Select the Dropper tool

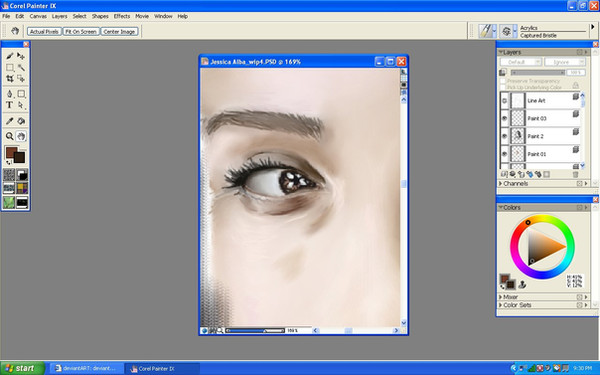click(x=10, y=121)
